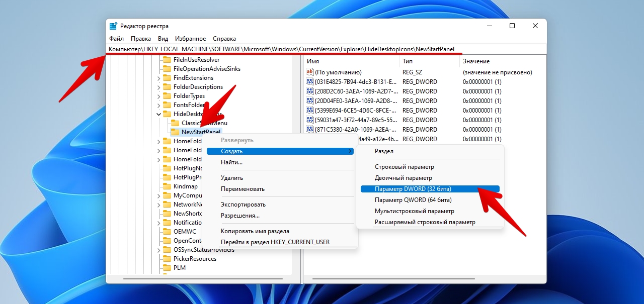The image size is (644, 304).
Task: Open the Вид menu
Action: pos(163,39)
